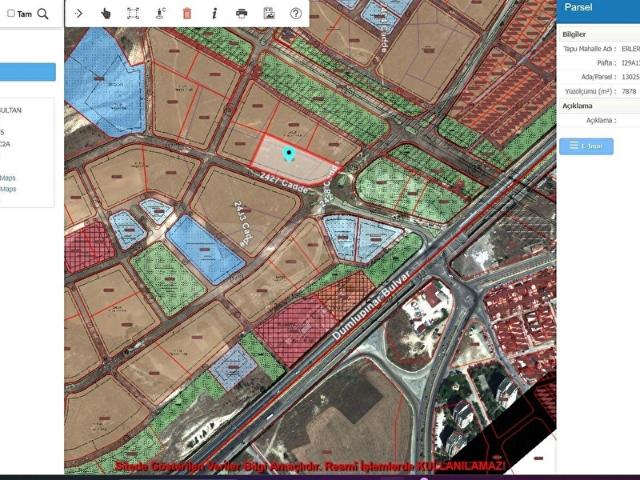Click the Yüzölçümü (m²) label
This screenshot has height=480, width=640.
coord(591,91)
